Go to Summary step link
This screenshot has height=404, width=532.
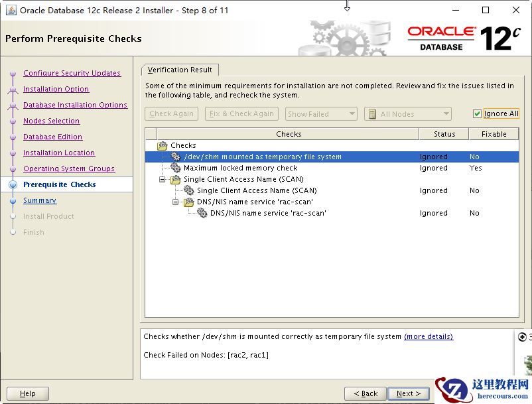[40, 200]
